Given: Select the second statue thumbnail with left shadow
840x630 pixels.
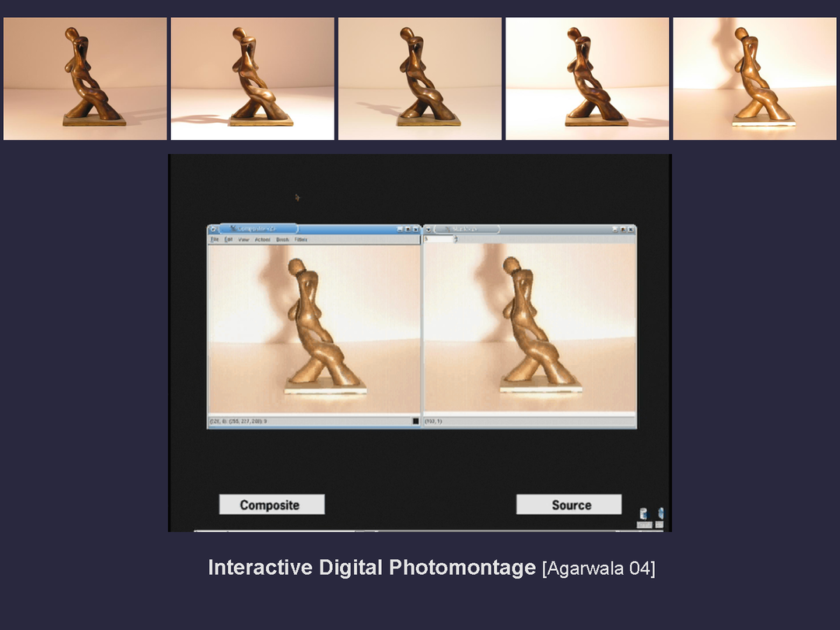Looking at the screenshot, I should point(252,79).
